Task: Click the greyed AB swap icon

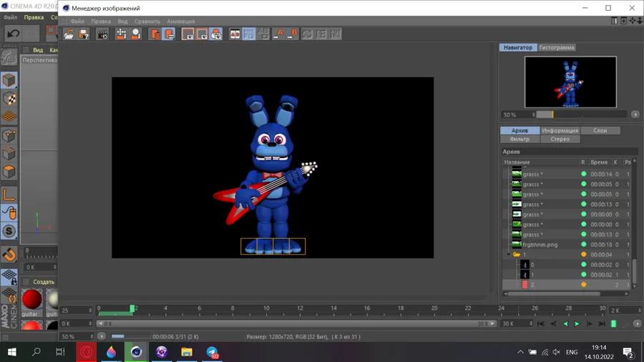Action: coord(263,34)
